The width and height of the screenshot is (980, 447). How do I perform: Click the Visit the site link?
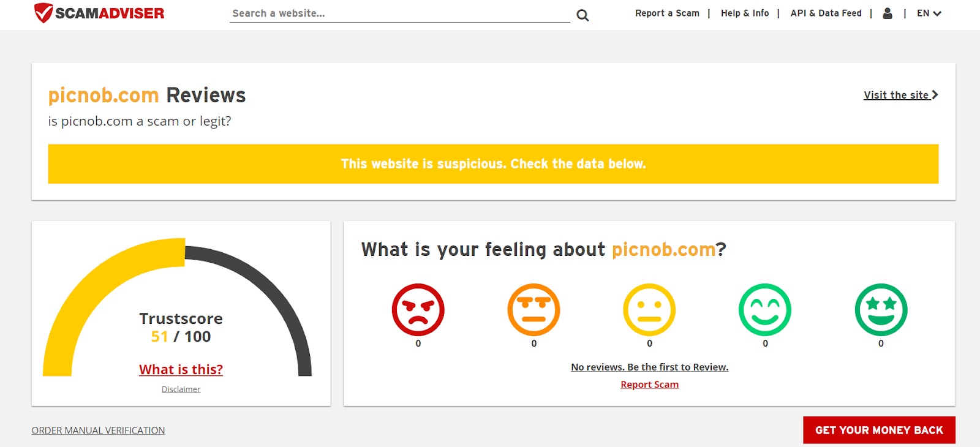[x=901, y=95]
